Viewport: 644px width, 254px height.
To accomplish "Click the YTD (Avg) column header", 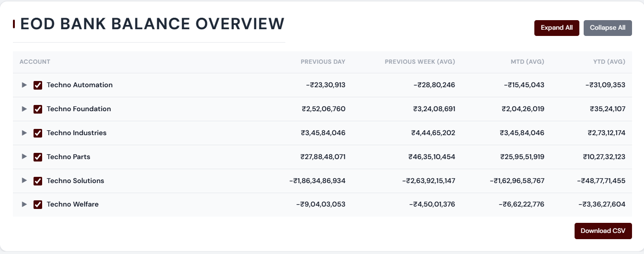I will [609, 62].
